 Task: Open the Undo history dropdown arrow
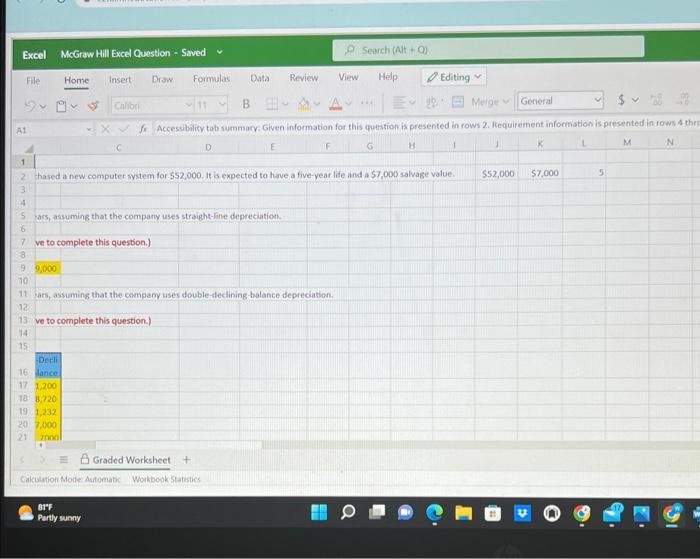tap(43, 106)
